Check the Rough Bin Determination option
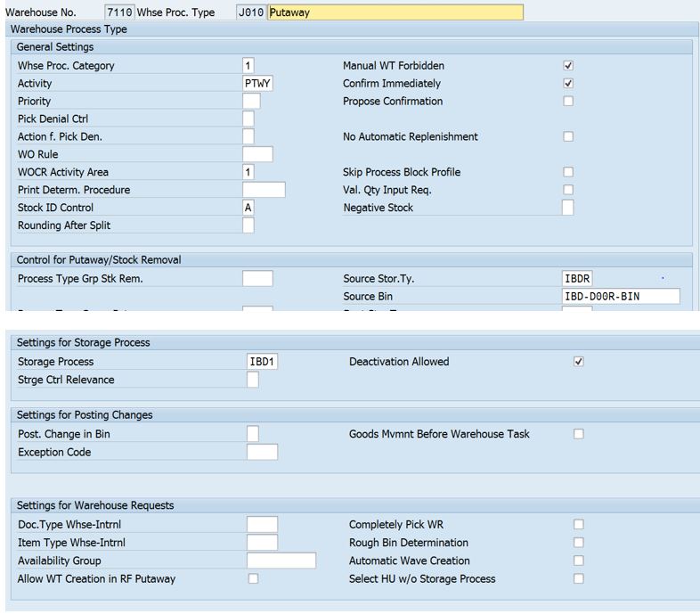700x614 pixels. [579, 543]
